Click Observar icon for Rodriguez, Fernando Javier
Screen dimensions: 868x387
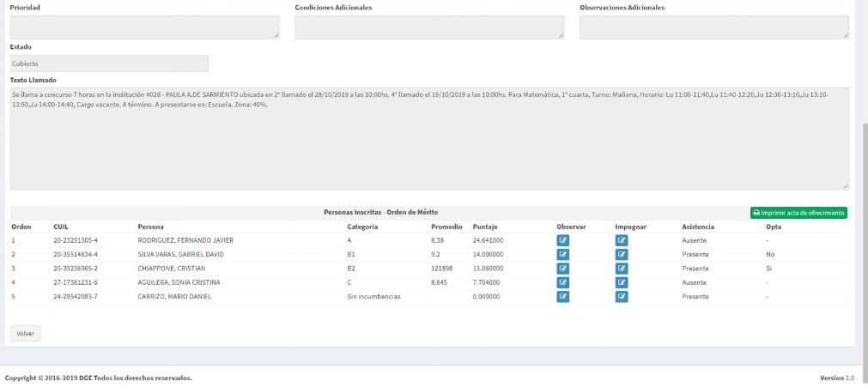point(562,240)
